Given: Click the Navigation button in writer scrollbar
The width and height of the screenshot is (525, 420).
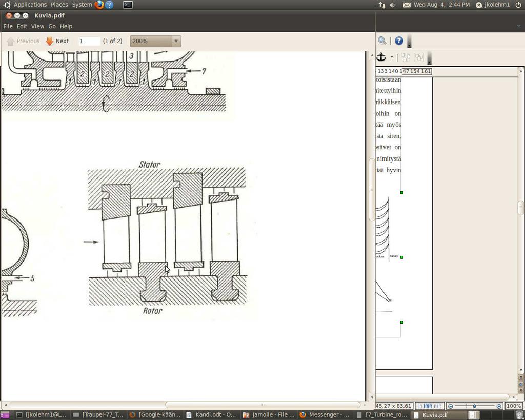Looking at the screenshot, I should point(521,384).
